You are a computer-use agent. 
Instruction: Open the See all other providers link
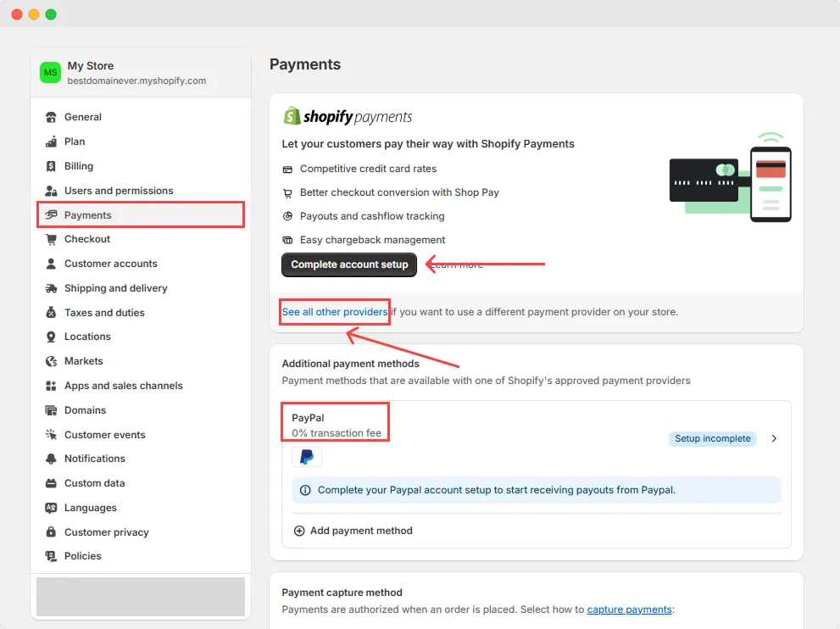click(334, 312)
